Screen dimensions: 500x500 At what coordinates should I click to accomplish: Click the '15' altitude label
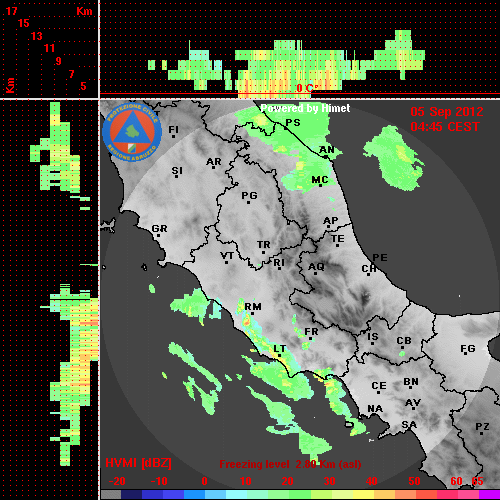tap(24, 23)
